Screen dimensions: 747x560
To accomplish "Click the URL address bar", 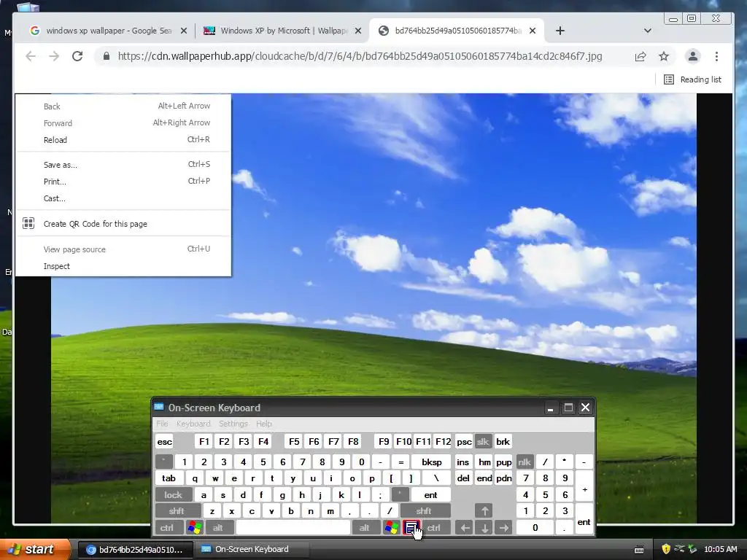I will pyautogui.click(x=360, y=56).
